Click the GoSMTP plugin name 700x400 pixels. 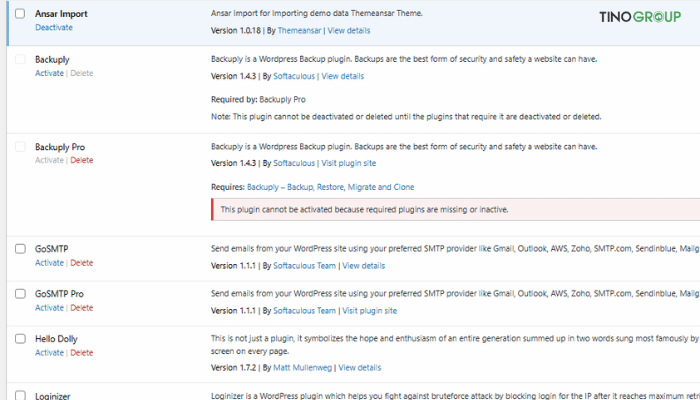pos(51,249)
